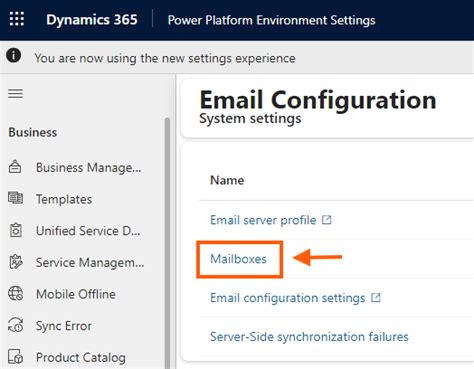Open Sync Error sidebar item
The height and width of the screenshot is (369, 474).
point(64,326)
